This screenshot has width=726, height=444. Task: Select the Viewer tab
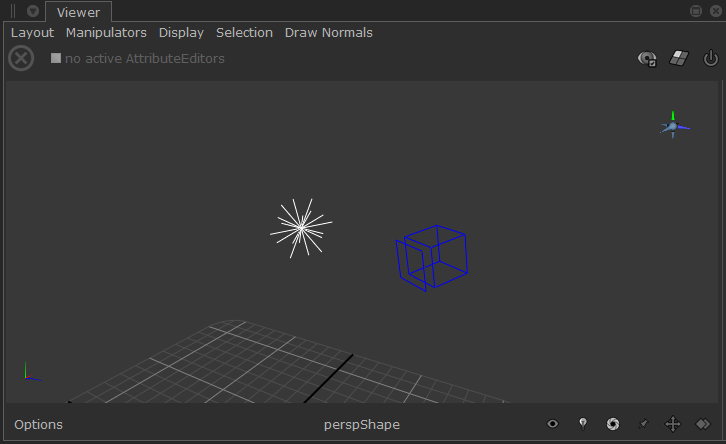click(x=78, y=13)
